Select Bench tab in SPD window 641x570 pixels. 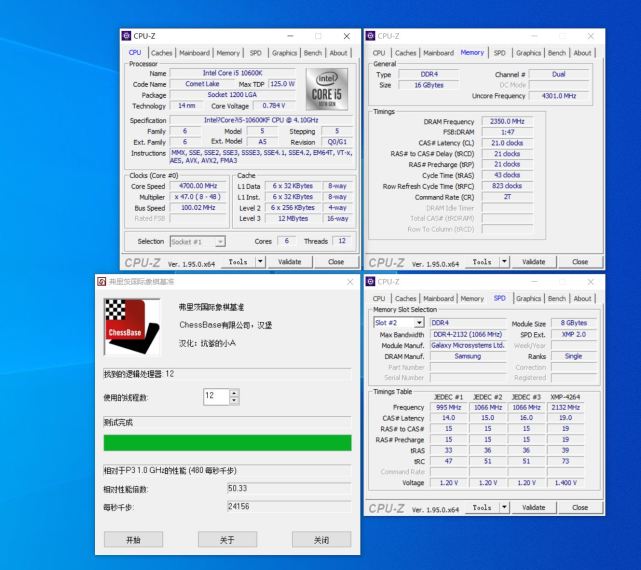coord(557,298)
